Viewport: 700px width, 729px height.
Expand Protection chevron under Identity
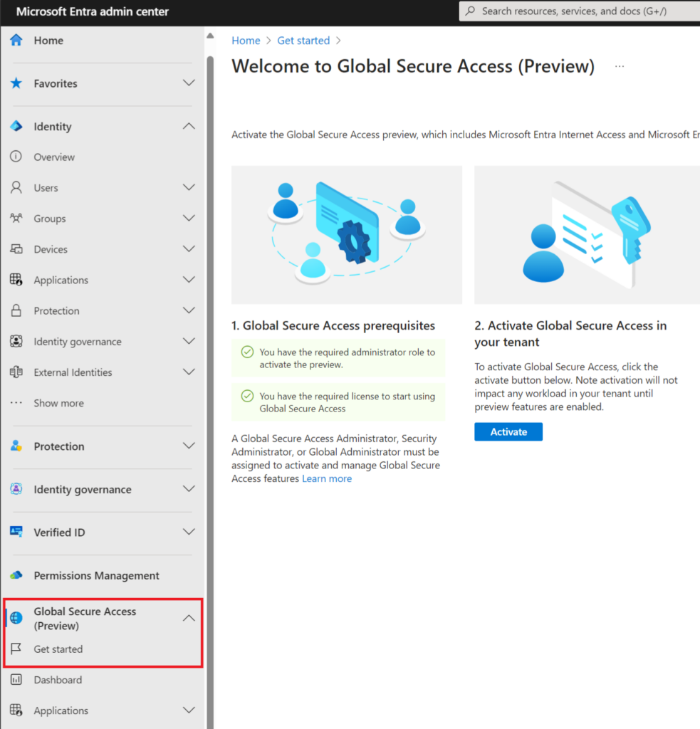click(x=189, y=310)
